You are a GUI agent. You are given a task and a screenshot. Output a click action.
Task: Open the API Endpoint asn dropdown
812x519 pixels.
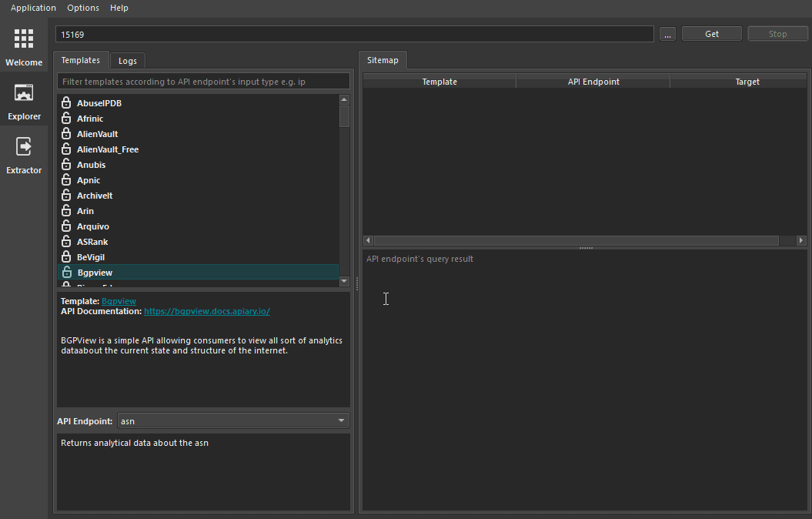click(233, 421)
